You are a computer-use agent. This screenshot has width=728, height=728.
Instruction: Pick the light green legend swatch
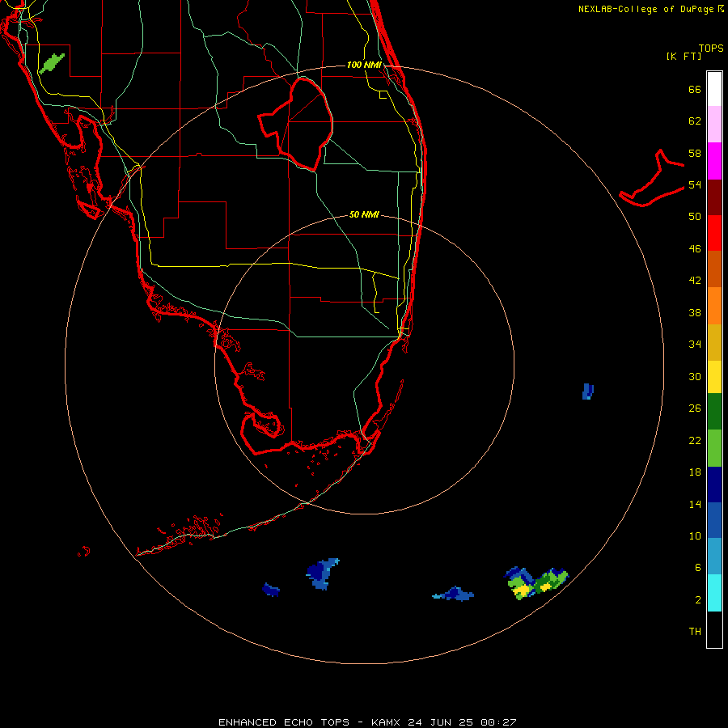pos(714,448)
